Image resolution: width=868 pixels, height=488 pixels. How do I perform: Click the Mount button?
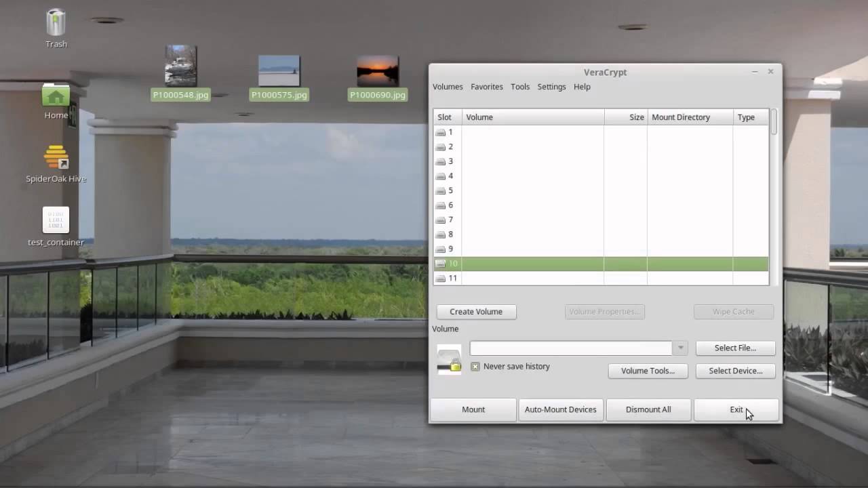(473, 409)
